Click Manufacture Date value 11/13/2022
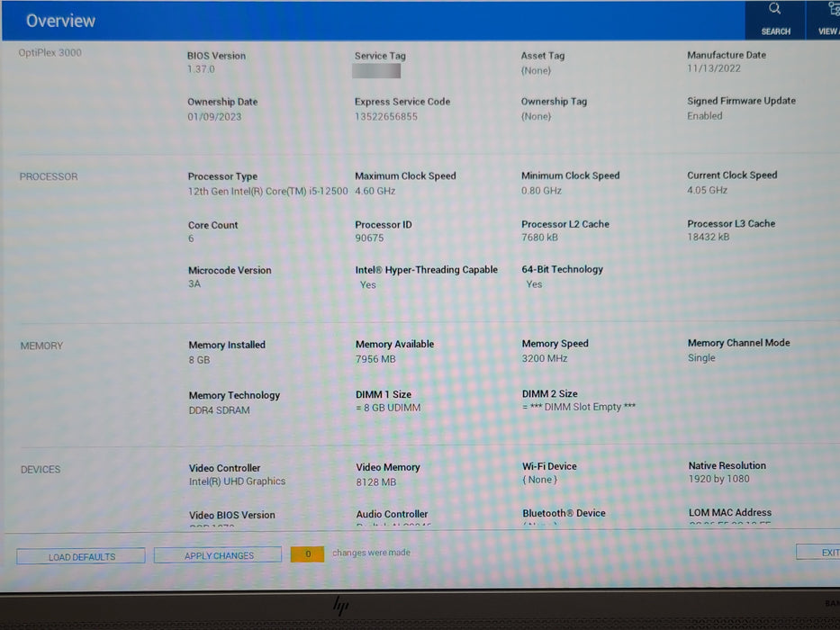 (714, 68)
